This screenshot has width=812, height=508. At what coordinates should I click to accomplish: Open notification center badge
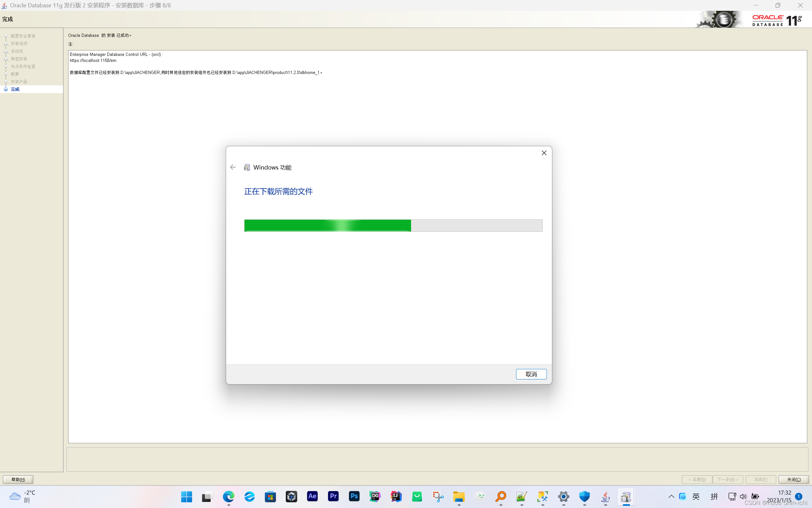[799, 496]
